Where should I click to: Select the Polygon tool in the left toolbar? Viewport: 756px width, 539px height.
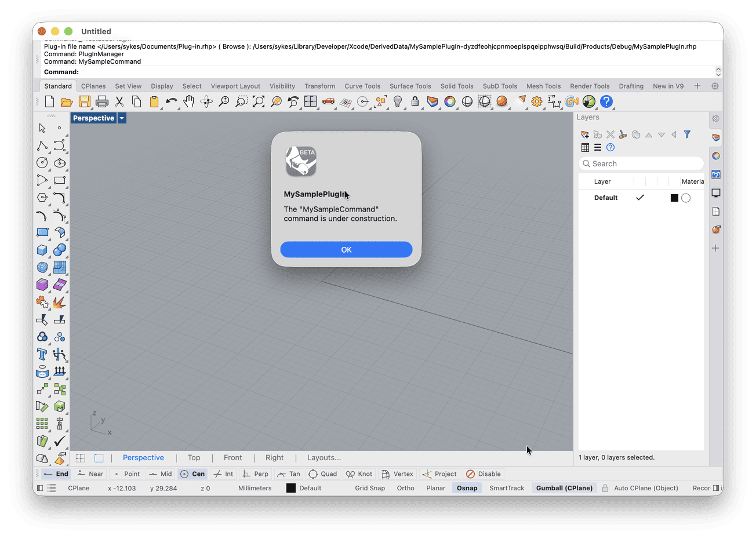pyautogui.click(x=42, y=198)
